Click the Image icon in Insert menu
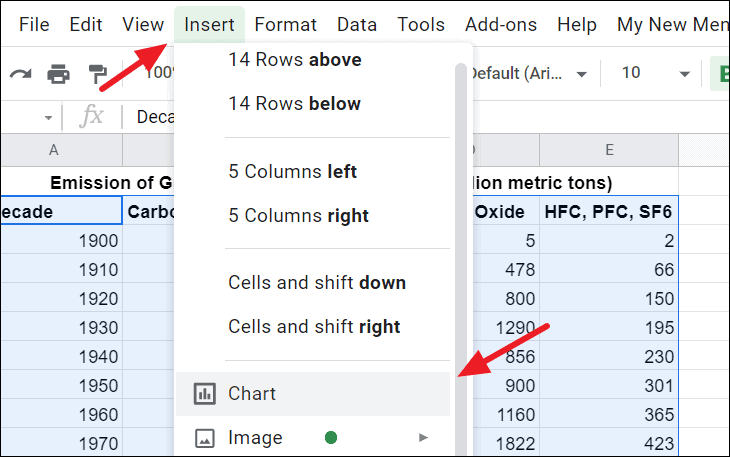Image resolution: width=730 pixels, height=457 pixels. [204, 437]
